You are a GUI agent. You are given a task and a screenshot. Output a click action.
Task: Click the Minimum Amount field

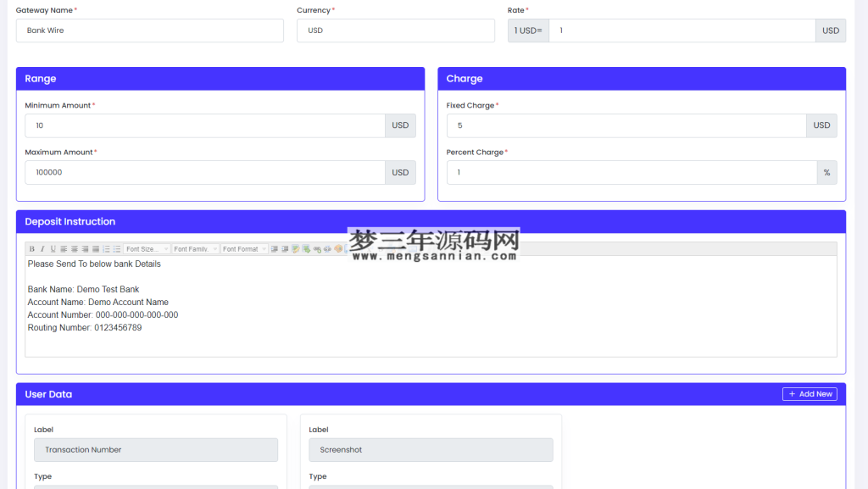click(x=203, y=125)
